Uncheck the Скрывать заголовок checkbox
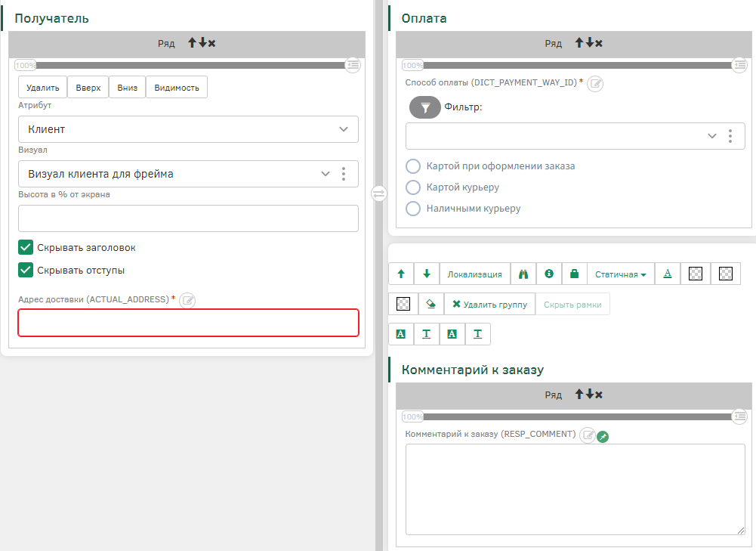 pos(26,247)
